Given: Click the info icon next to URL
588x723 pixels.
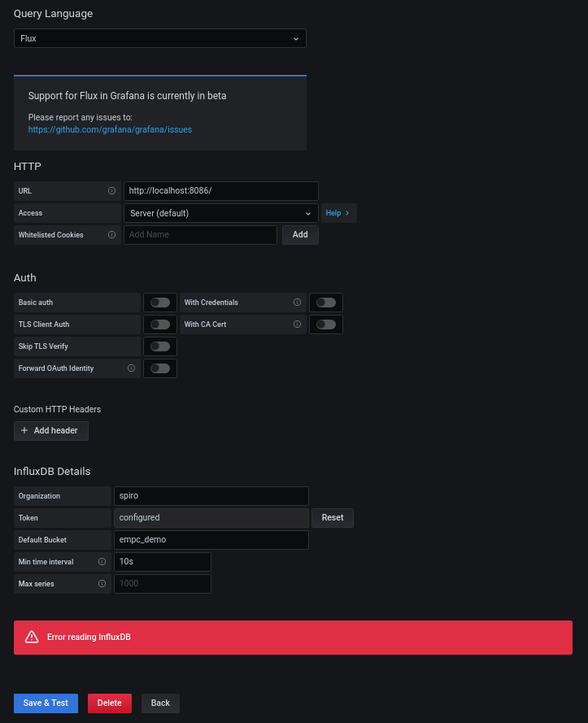Looking at the screenshot, I should pos(112,191).
